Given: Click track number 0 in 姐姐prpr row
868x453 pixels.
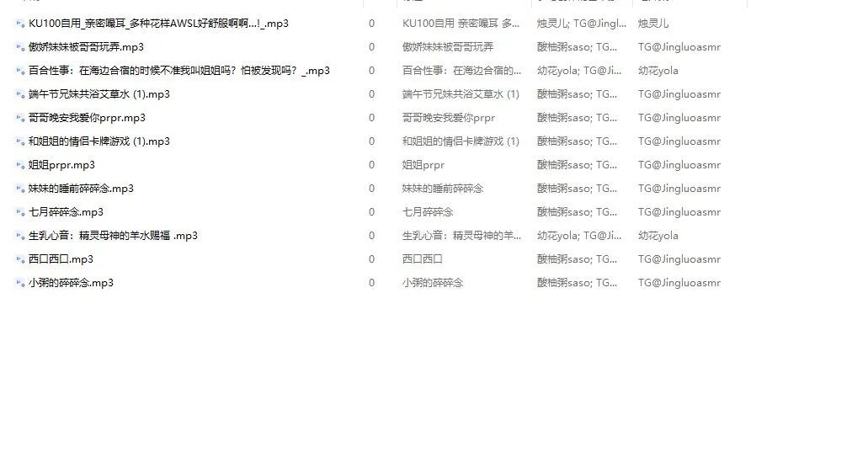Looking at the screenshot, I should [x=371, y=164].
